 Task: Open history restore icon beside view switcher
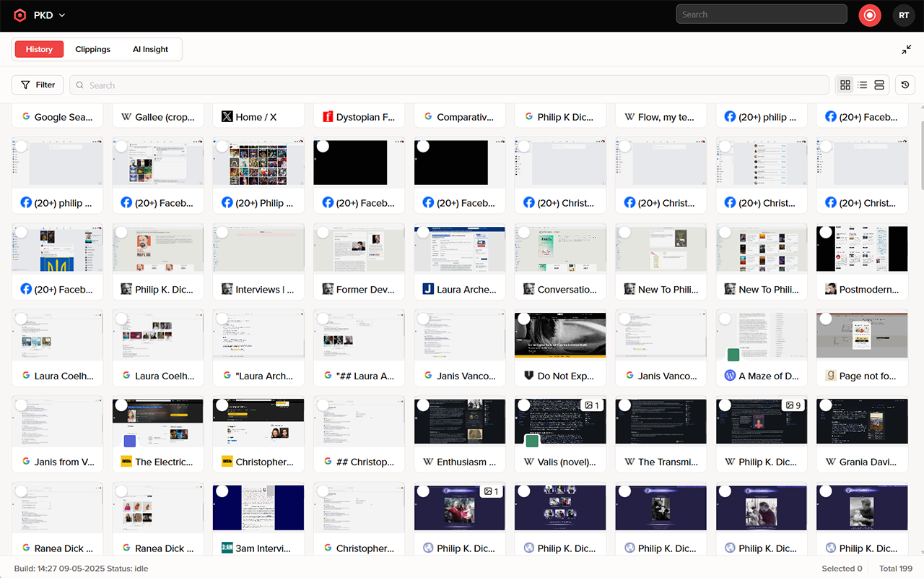tap(905, 85)
